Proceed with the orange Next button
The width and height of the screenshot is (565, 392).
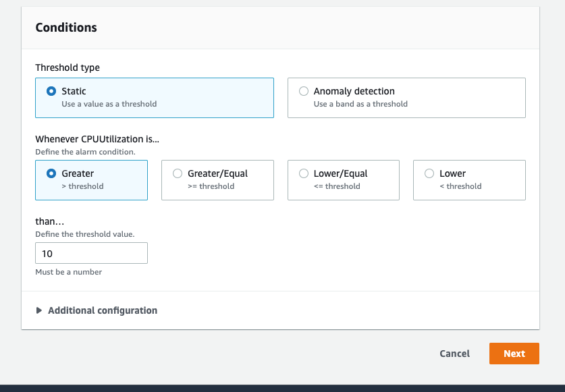[x=514, y=354]
